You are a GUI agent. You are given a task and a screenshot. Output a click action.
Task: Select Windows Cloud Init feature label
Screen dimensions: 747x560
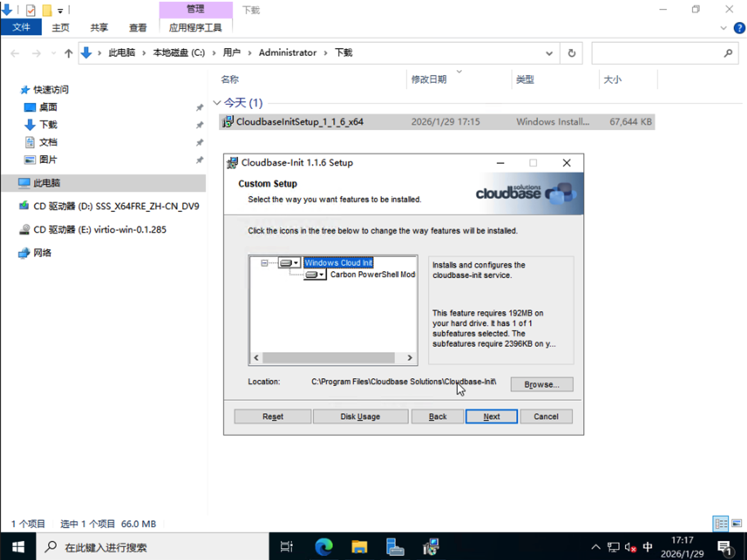click(338, 263)
